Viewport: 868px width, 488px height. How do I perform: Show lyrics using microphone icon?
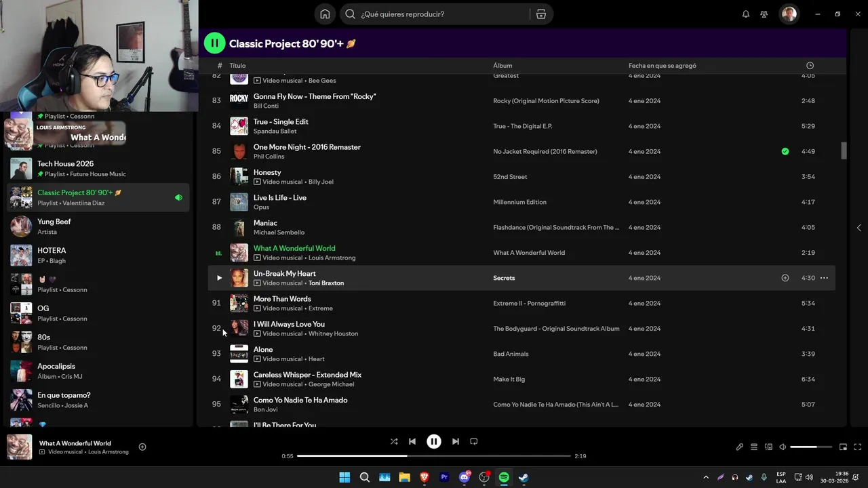point(739,447)
